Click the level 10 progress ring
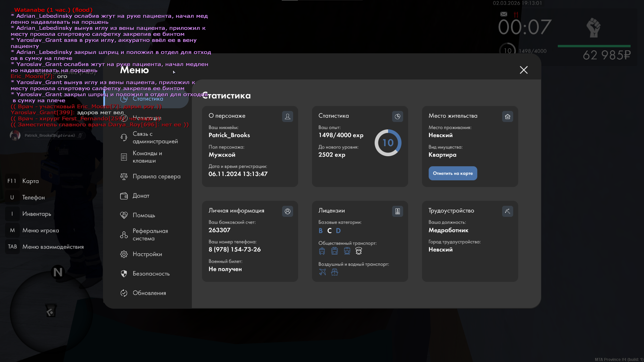 tap(388, 143)
